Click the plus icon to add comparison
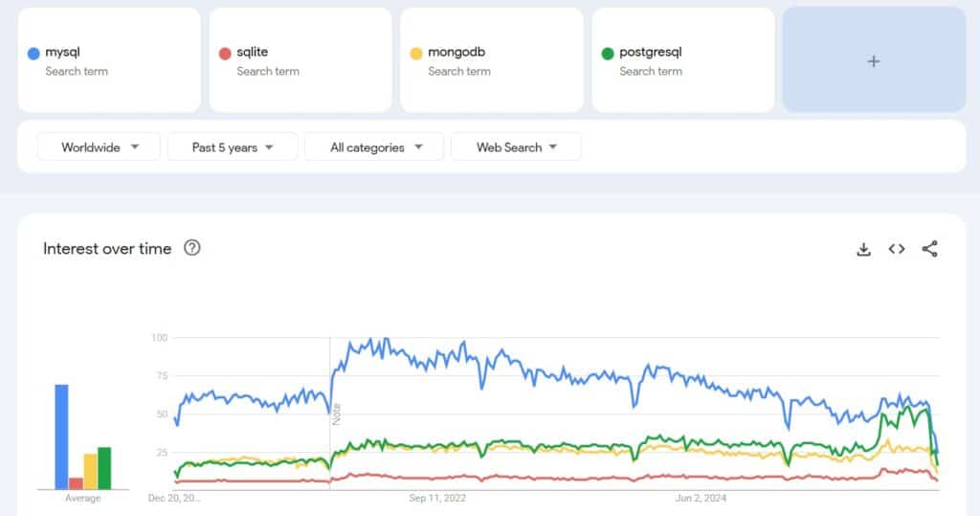The height and width of the screenshot is (516, 980). 873,60
